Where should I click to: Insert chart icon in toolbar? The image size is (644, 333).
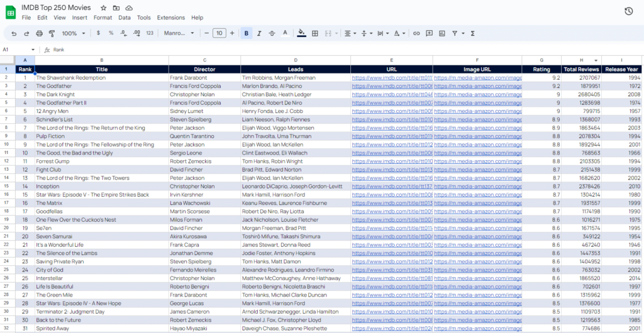point(442,33)
